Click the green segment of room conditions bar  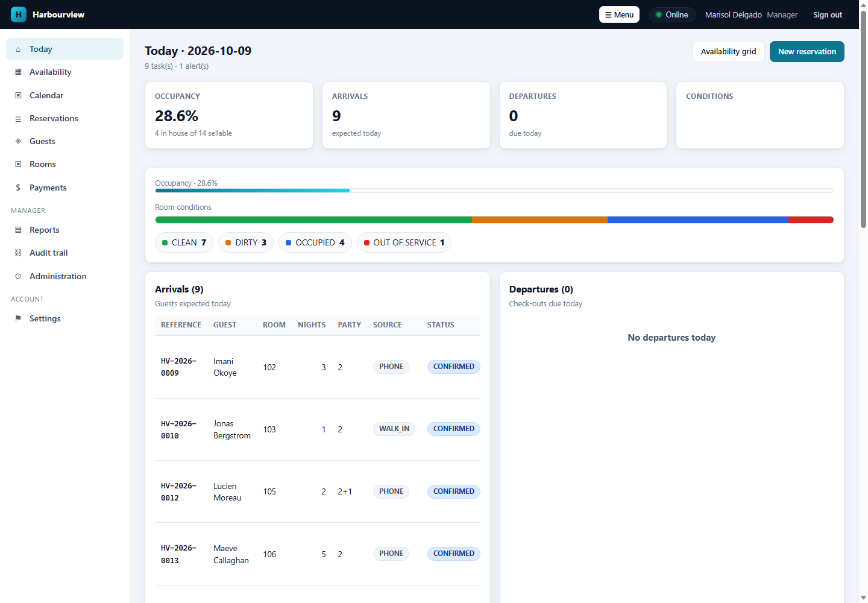(x=313, y=220)
